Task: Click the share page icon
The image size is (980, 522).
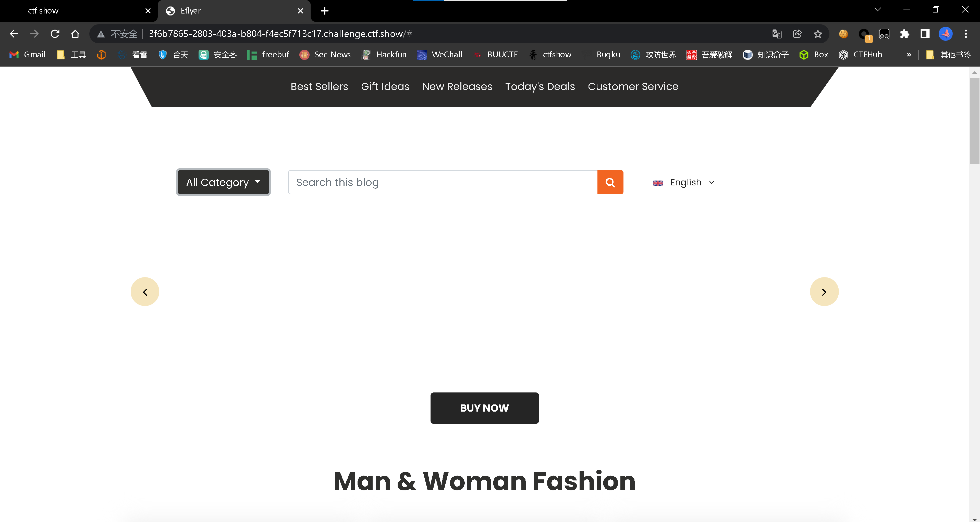Action: point(797,34)
